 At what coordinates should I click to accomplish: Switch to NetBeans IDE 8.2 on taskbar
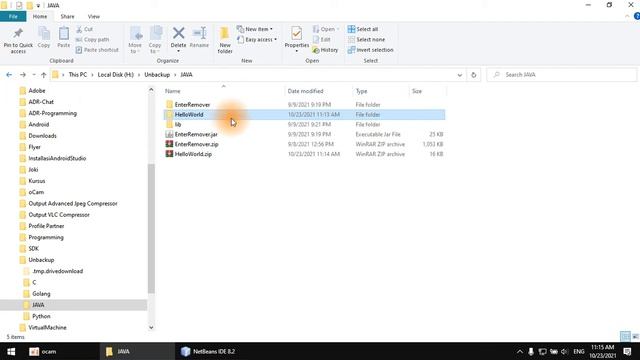tap(208, 351)
